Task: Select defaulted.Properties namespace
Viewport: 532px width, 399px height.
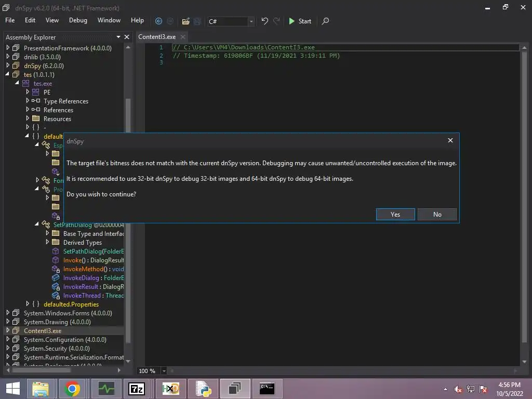Action: 71,304
